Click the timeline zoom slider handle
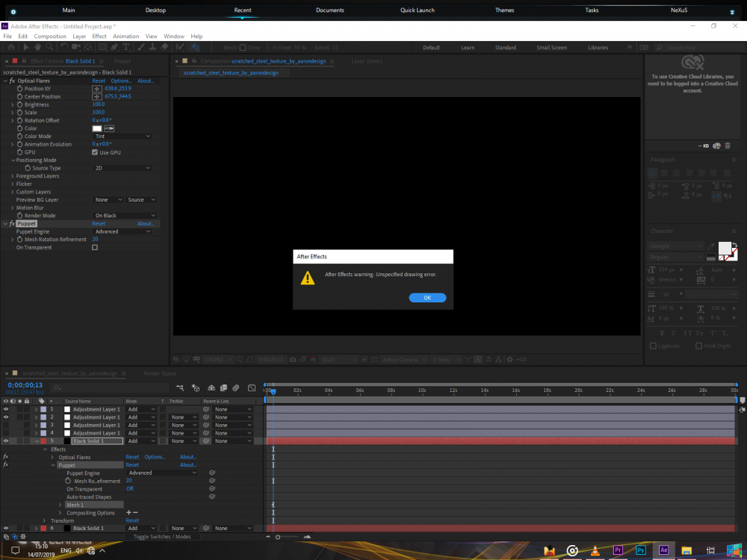747x560 pixels. point(278,537)
